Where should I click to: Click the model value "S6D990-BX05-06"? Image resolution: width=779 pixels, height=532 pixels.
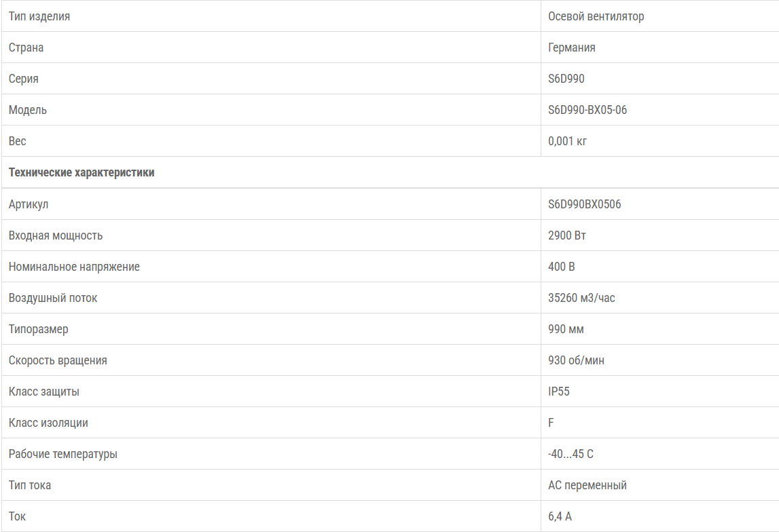(587, 110)
